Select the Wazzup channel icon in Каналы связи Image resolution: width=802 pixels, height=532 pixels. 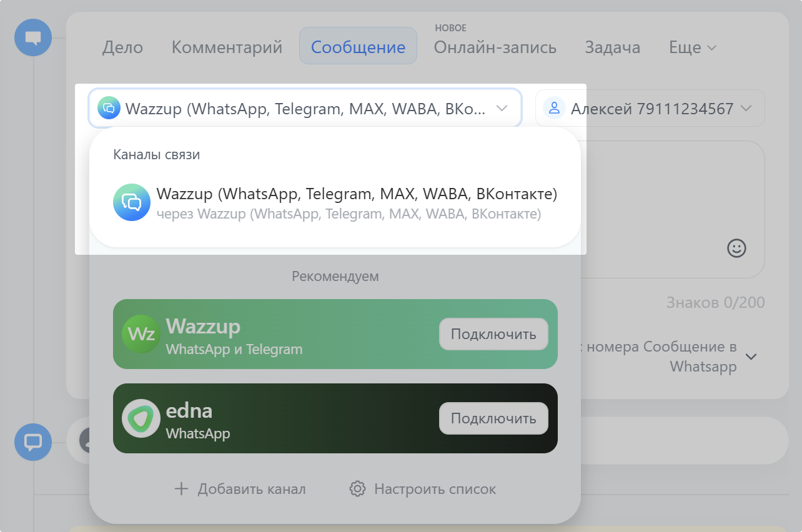point(132,202)
